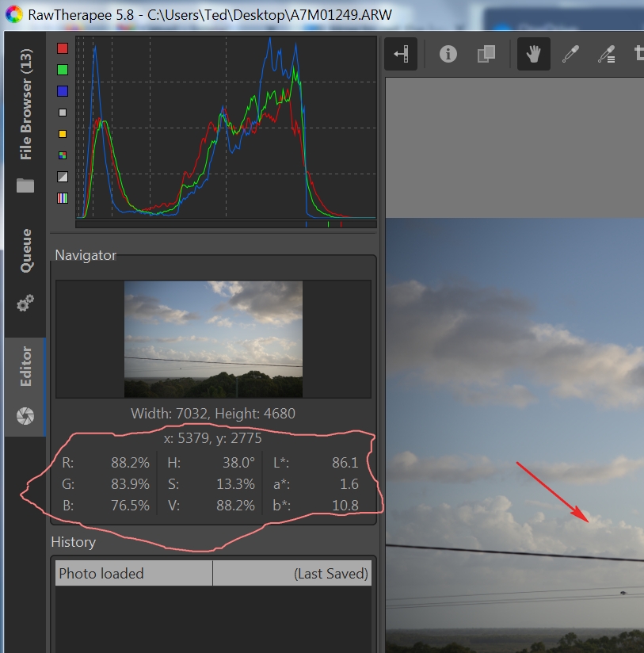Pick the white balance eyedropper tool
Viewport: 644px width, 653px height.
(x=570, y=54)
